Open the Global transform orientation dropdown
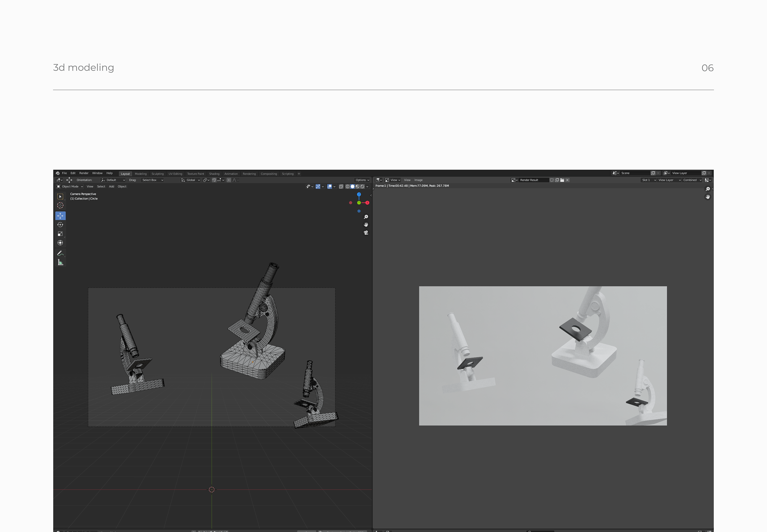Image resolution: width=767 pixels, height=532 pixels. [x=191, y=180]
